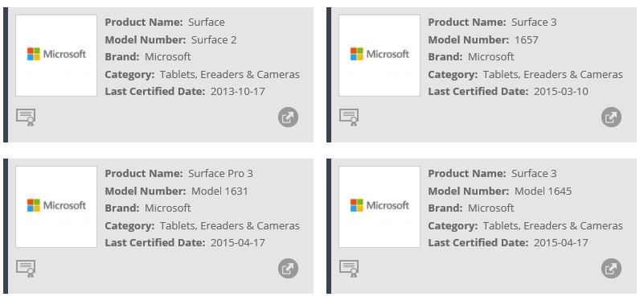Click Last Certified Date 2015-03-10
644x301 pixels.
561,91
